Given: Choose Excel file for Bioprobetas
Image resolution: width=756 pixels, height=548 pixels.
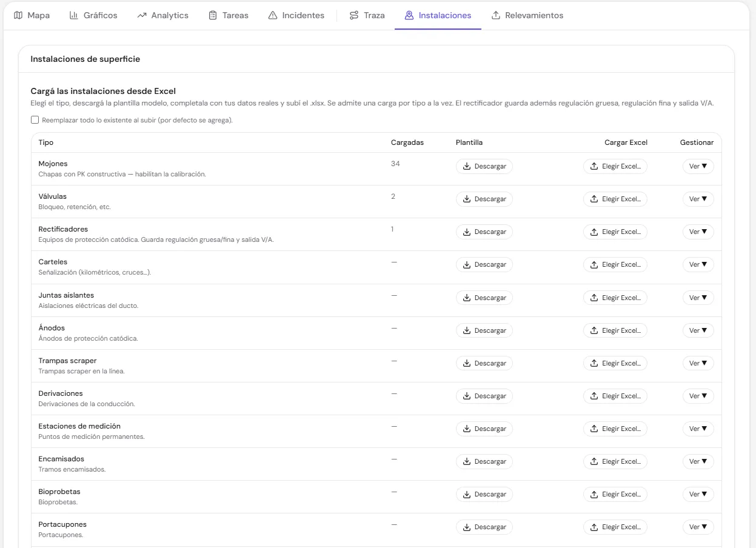Looking at the screenshot, I should pyautogui.click(x=615, y=494).
